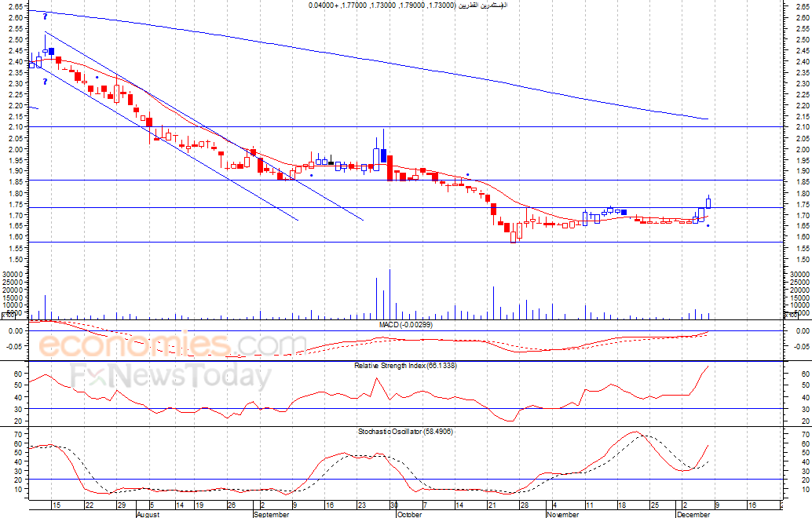Screen dimensions: 812x518
Task: Select the November label on time axis
Action: point(561,515)
